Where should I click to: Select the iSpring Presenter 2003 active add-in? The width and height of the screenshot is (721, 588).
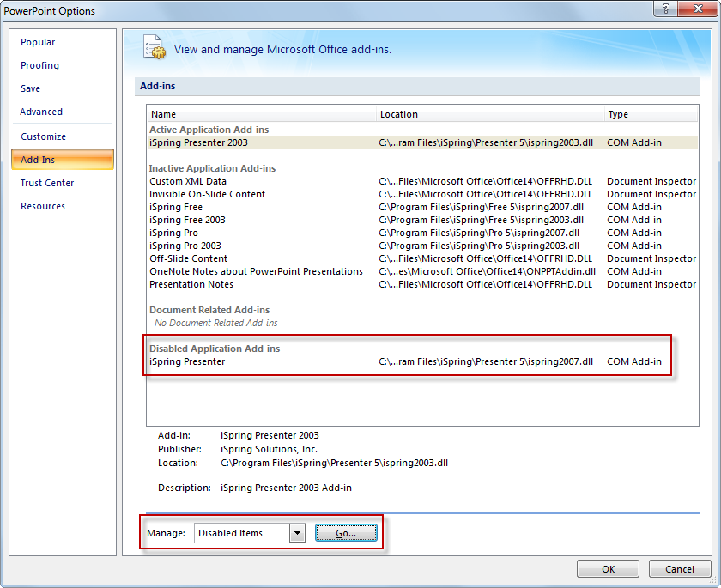(x=422, y=142)
